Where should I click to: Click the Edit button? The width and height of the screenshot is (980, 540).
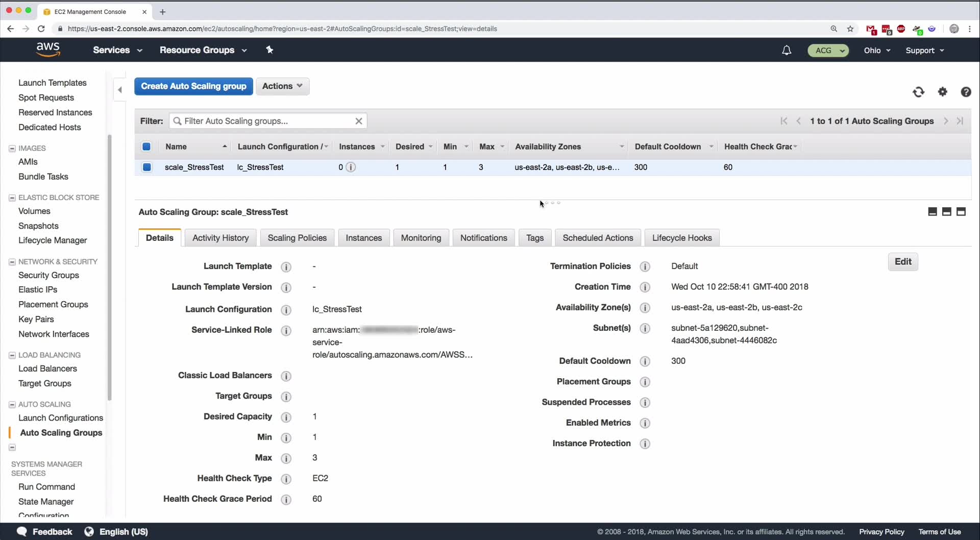pos(903,262)
